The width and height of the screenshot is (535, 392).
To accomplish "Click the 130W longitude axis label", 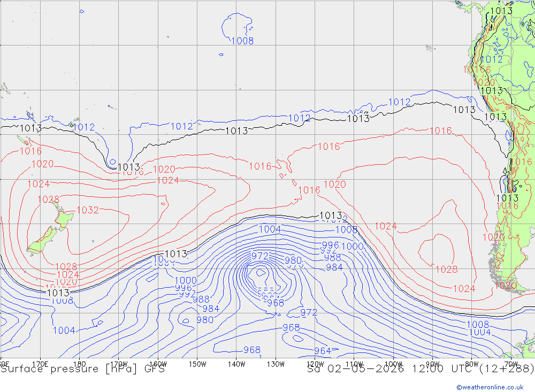I will [276, 364].
